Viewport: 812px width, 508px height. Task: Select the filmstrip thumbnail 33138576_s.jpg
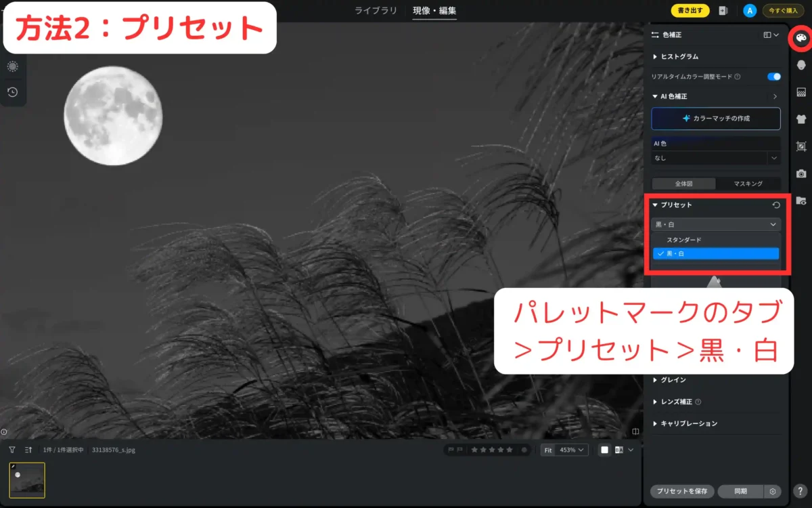27,480
